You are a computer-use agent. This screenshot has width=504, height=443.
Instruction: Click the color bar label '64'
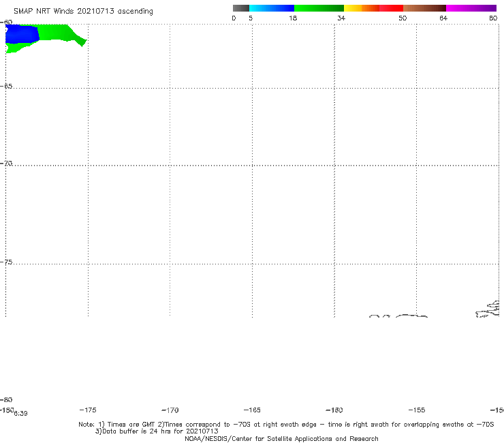click(443, 18)
